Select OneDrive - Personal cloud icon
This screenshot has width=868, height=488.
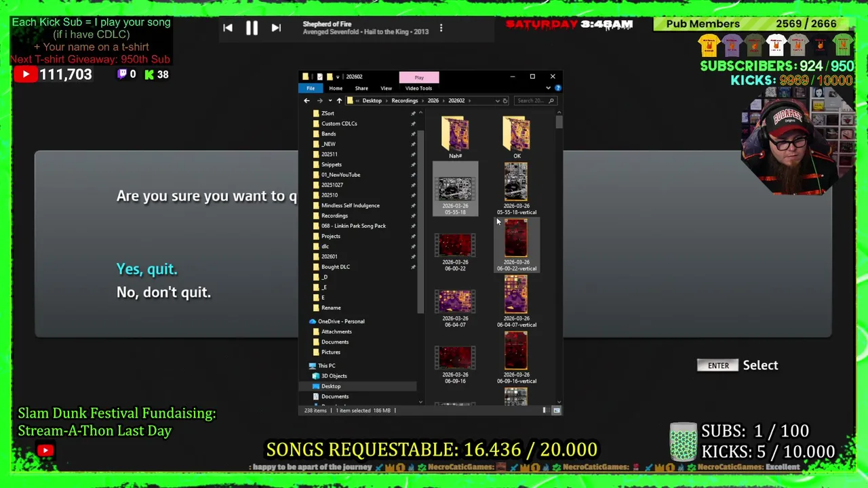pos(313,321)
